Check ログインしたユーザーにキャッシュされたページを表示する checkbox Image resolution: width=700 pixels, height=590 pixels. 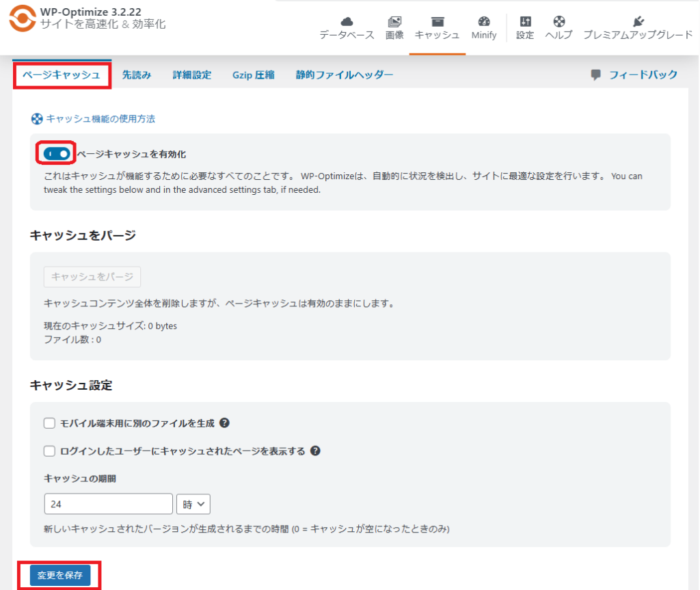49,451
